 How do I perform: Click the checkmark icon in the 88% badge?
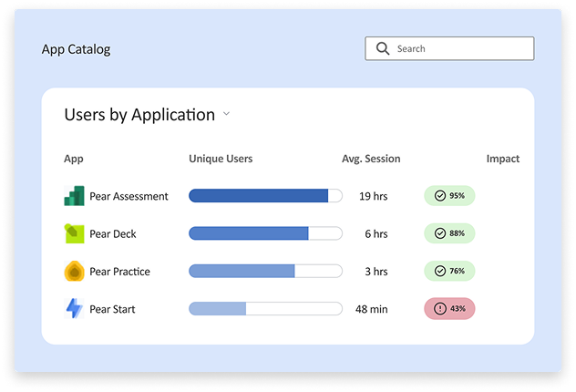[440, 233]
